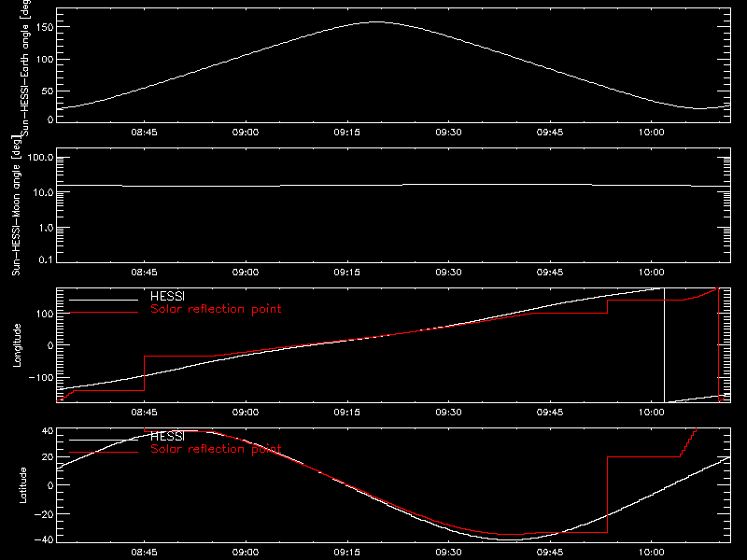Viewport: 747px width, 560px height.
Task: Click the white HESSI legend line in the Longitude plot
Action: click(x=104, y=300)
